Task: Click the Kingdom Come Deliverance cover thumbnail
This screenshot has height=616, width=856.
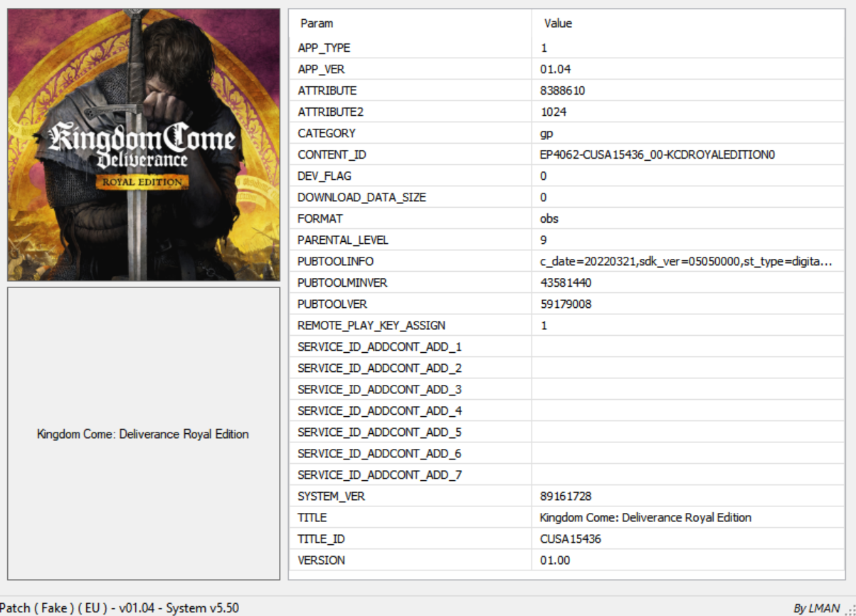Action: (144, 144)
